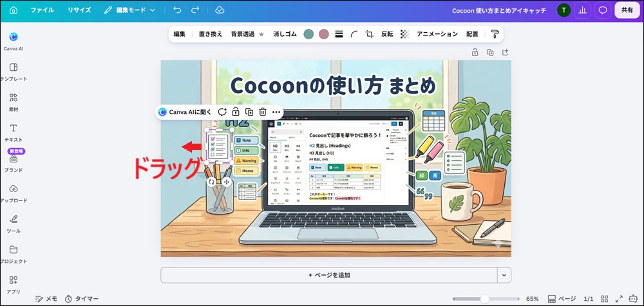Select the Cocoonの使い方 まとめ title text

pos(333,86)
